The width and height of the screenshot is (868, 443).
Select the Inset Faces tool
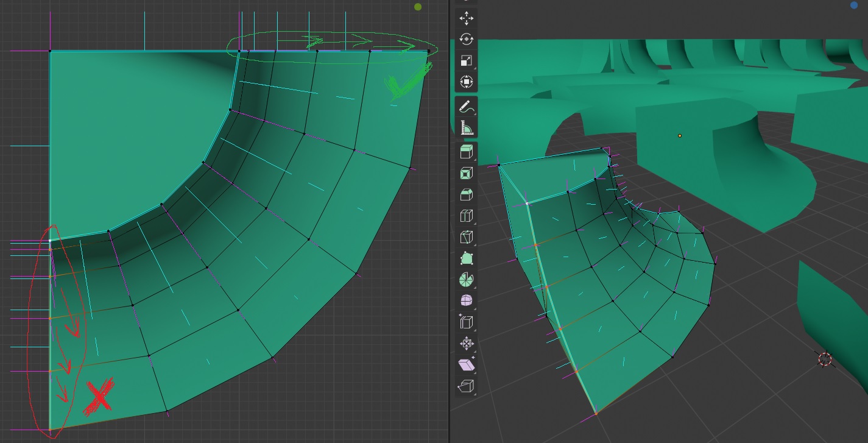[x=466, y=173]
